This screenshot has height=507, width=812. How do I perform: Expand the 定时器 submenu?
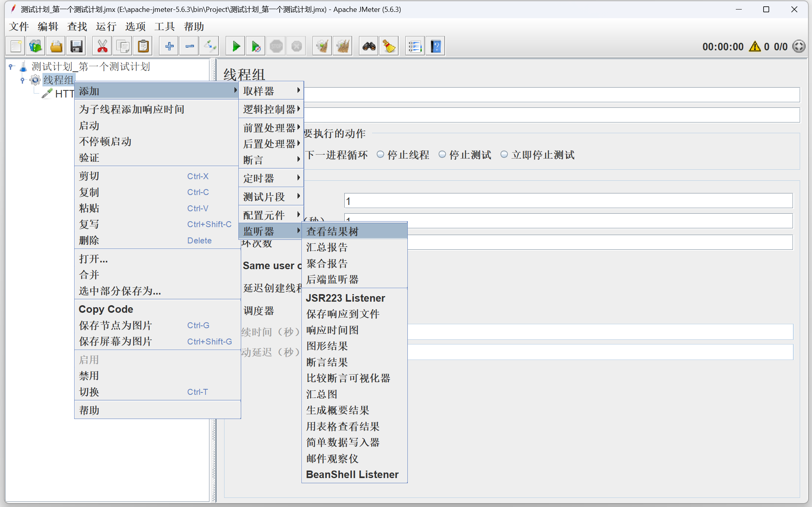click(x=271, y=178)
